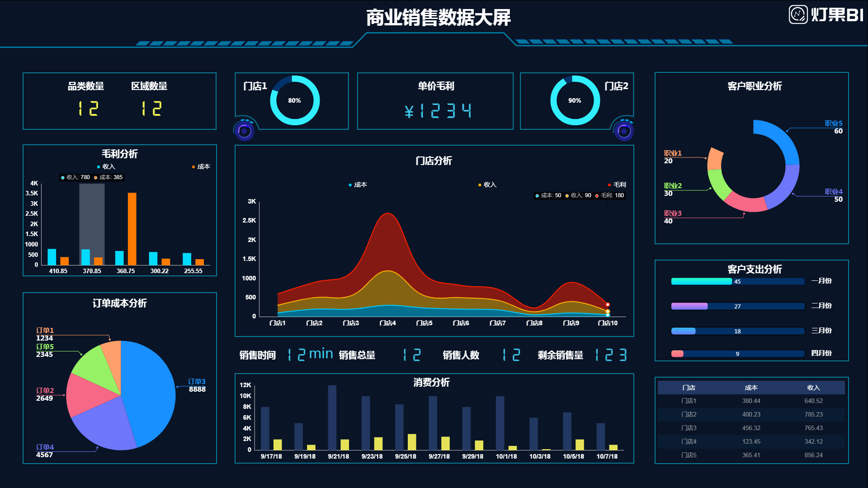The height and width of the screenshot is (488, 868).
Task: Click the 785.23 income cell
Action: click(x=814, y=414)
